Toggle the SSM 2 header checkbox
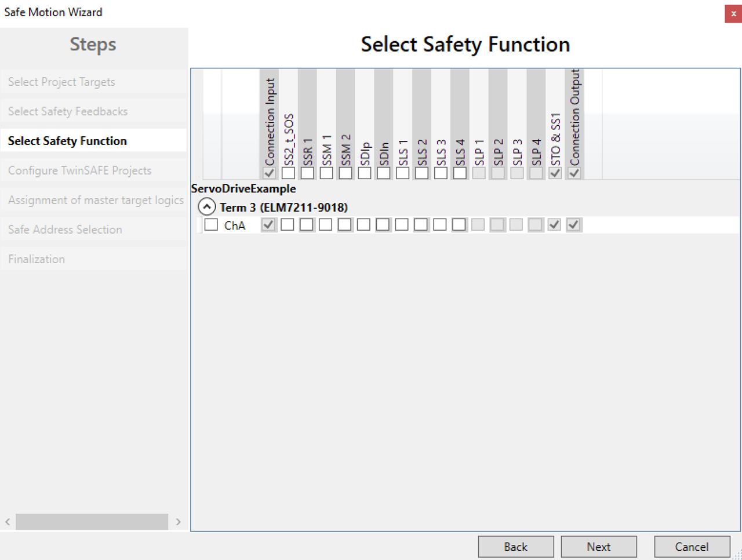Image resolution: width=742 pixels, height=560 pixels. 345,173
